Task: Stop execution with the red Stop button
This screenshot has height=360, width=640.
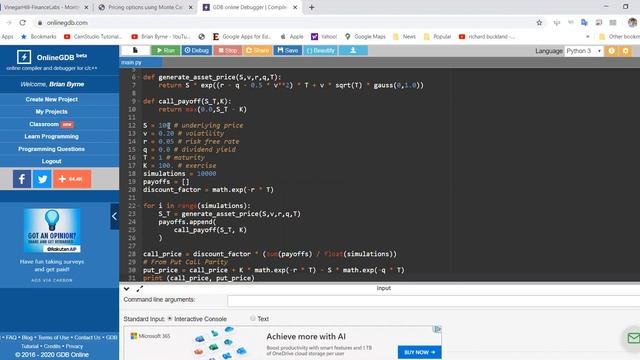Action: pyautogui.click(x=227, y=50)
